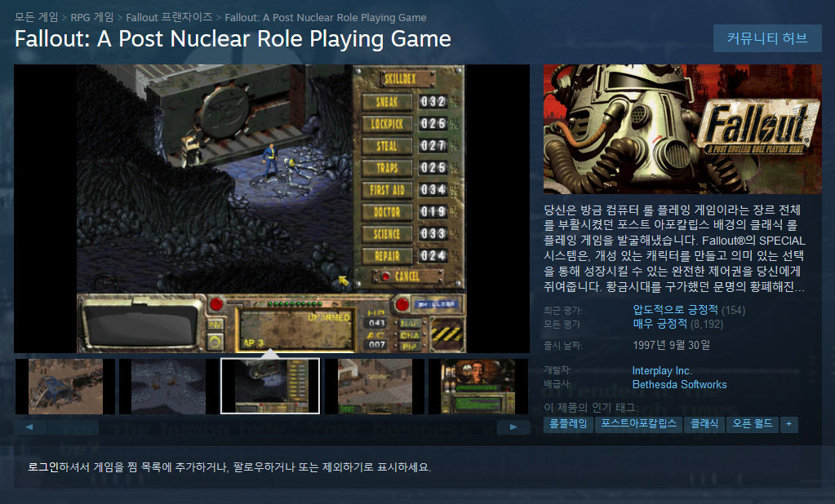Select the wrecked vehicle screenshot thumbnail
The width and height of the screenshot is (835, 504).
[65, 387]
